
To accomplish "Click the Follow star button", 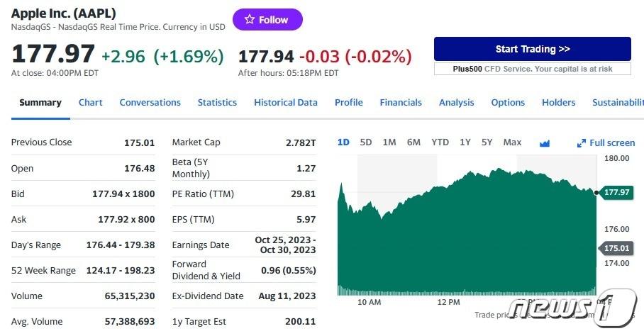I will click(267, 20).
